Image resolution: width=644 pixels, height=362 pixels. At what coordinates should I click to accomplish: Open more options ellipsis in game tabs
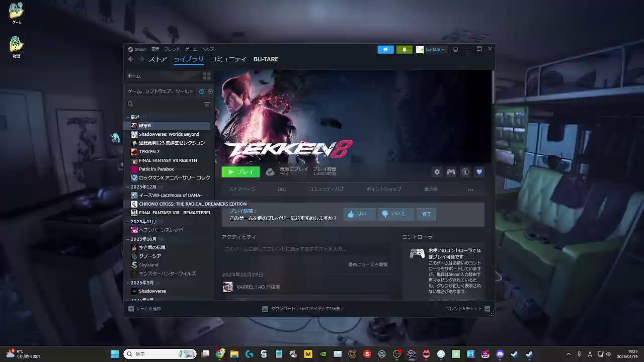470,190
